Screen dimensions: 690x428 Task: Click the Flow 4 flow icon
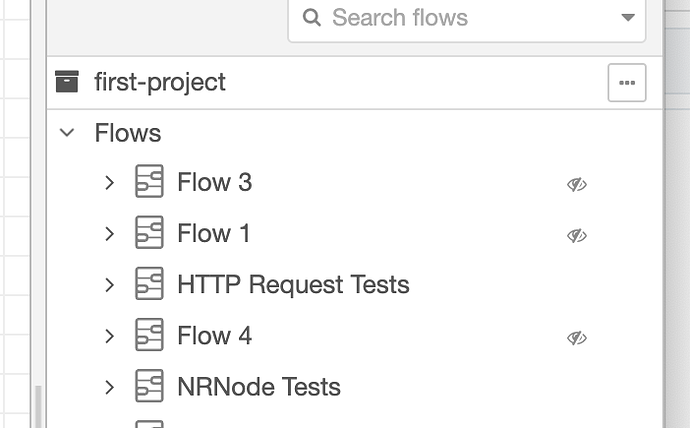coord(149,335)
